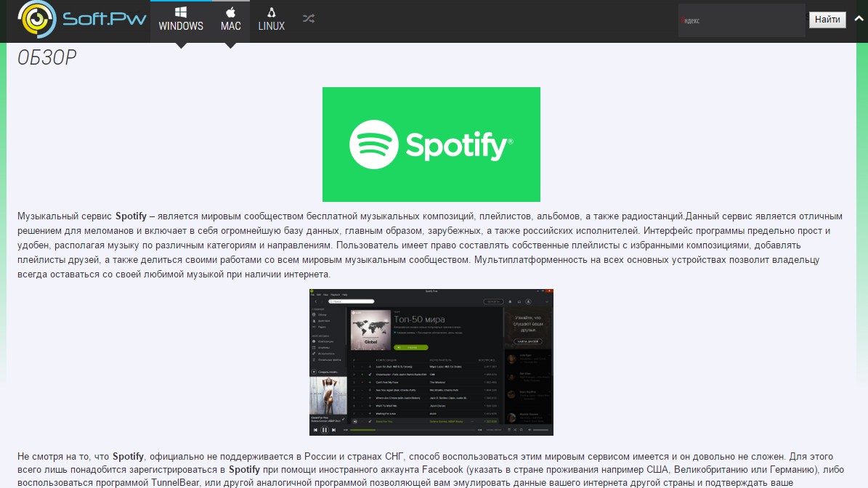Click the shuffle random icon

(309, 19)
